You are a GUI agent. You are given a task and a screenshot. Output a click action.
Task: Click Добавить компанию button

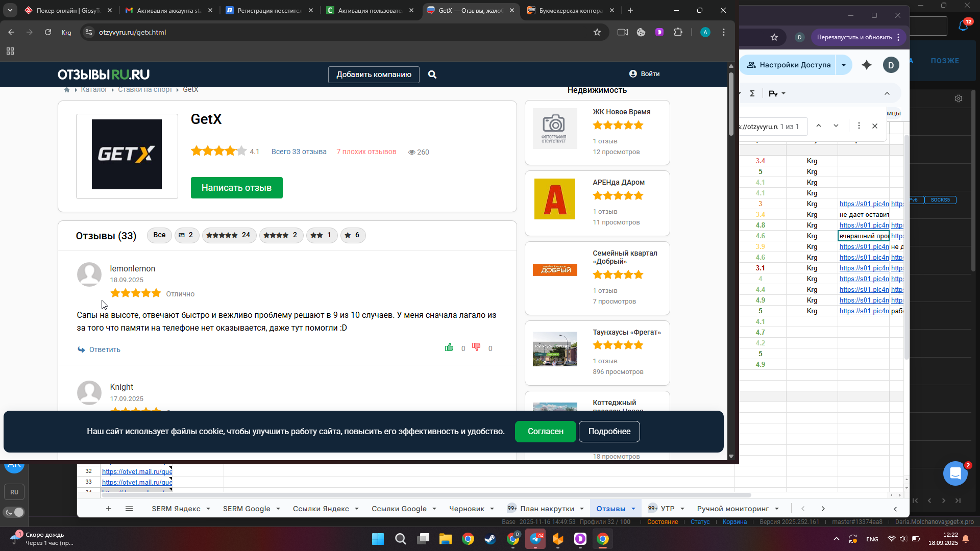point(374,74)
